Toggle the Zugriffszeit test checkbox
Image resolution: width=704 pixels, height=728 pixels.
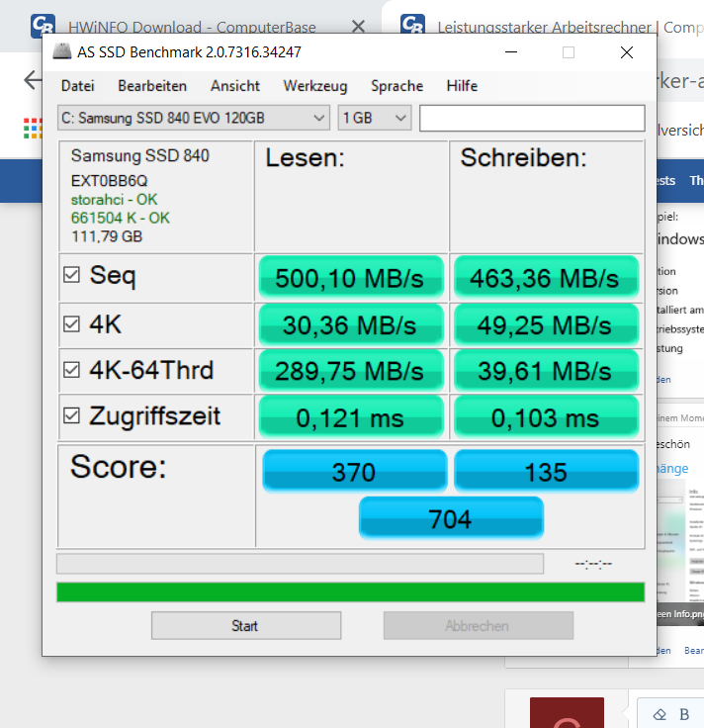(x=71, y=415)
